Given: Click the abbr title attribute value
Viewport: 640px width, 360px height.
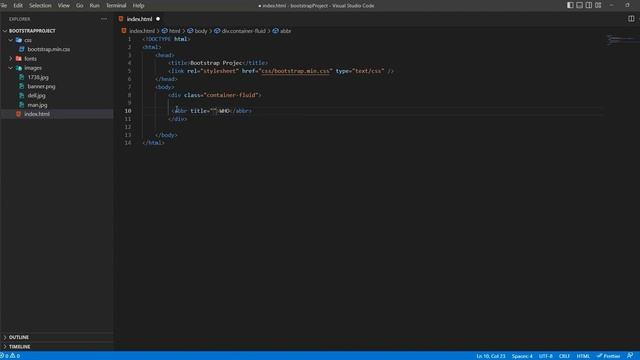Looking at the screenshot, I should click(x=213, y=111).
